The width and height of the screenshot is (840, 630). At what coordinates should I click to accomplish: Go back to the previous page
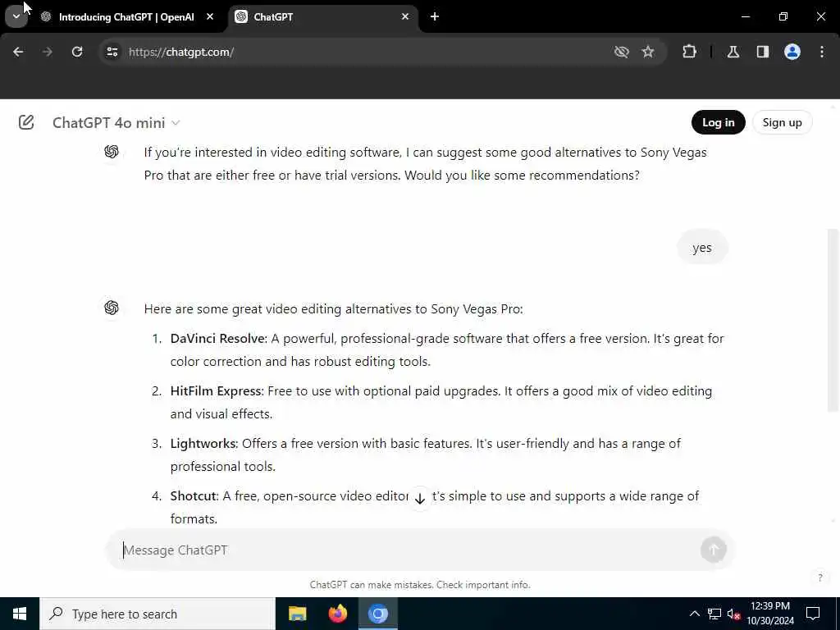click(x=18, y=52)
